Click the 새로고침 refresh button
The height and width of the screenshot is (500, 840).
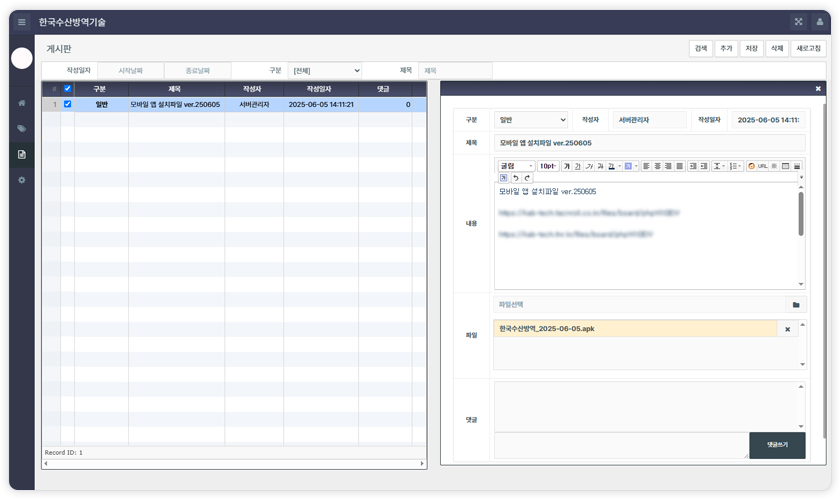coord(808,48)
